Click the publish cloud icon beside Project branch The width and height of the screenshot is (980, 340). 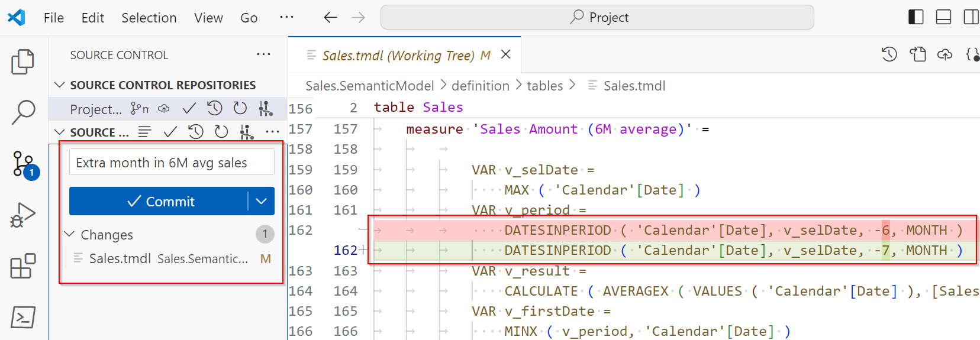[163, 108]
